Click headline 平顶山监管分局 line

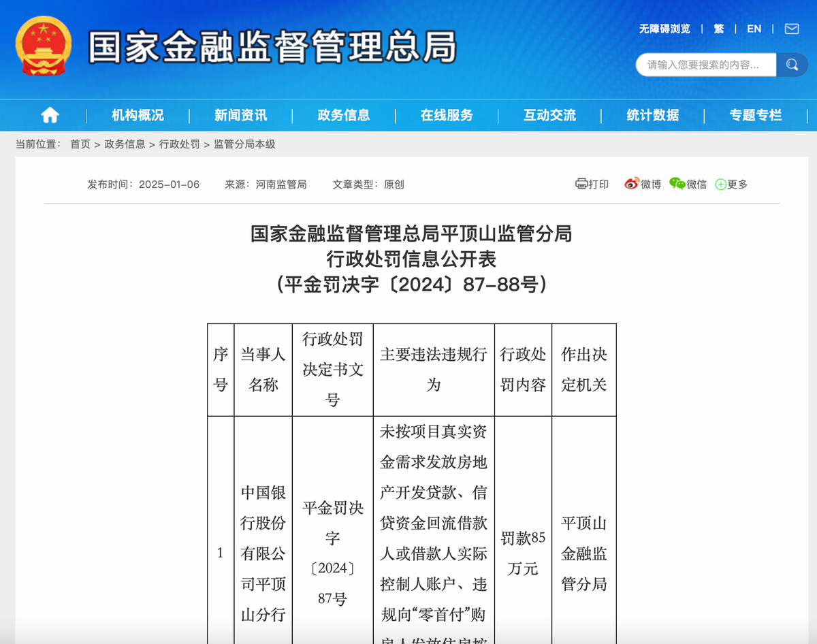[x=412, y=234]
